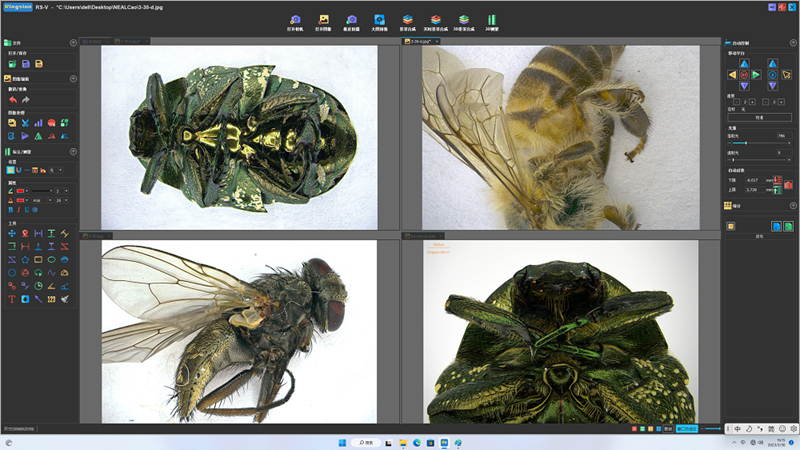Decrease the second stage speed value 3

[x=765, y=102]
